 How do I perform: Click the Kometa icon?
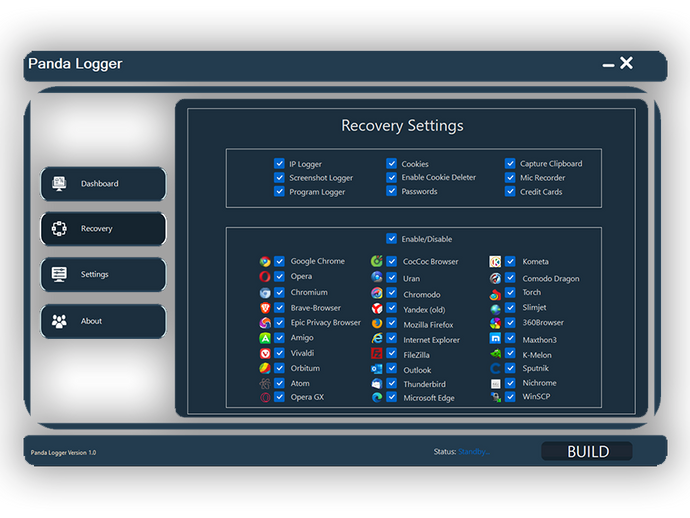[x=495, y=261]
